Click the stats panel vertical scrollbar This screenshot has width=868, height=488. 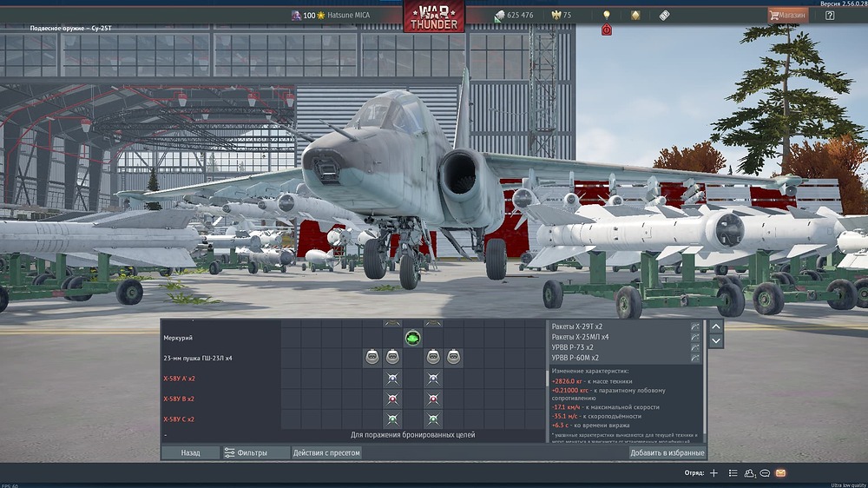tap(705, 379)
